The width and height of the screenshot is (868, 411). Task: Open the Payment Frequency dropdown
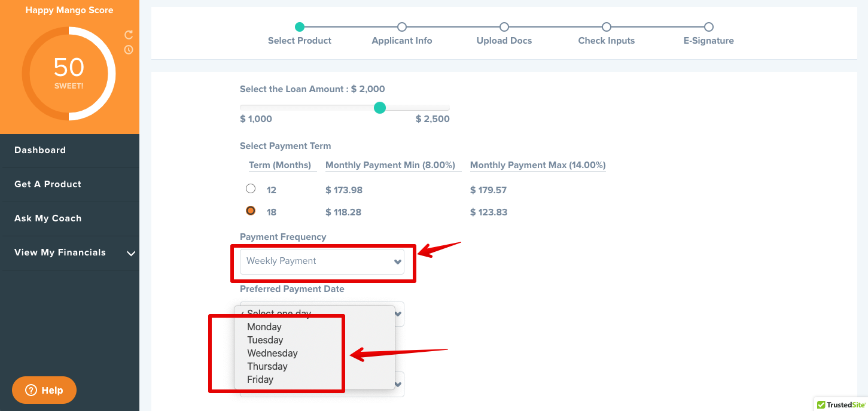[x=323, y=261]
